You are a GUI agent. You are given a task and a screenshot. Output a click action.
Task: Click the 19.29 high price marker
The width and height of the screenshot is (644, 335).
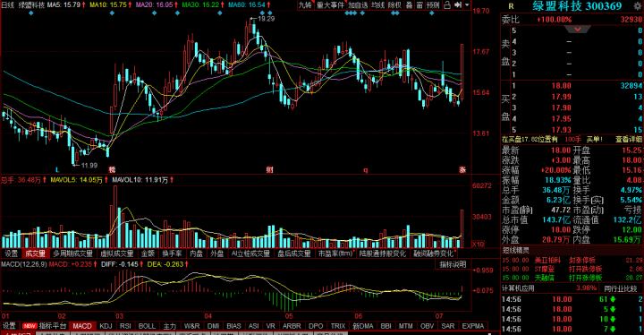[x=266, y=19]
